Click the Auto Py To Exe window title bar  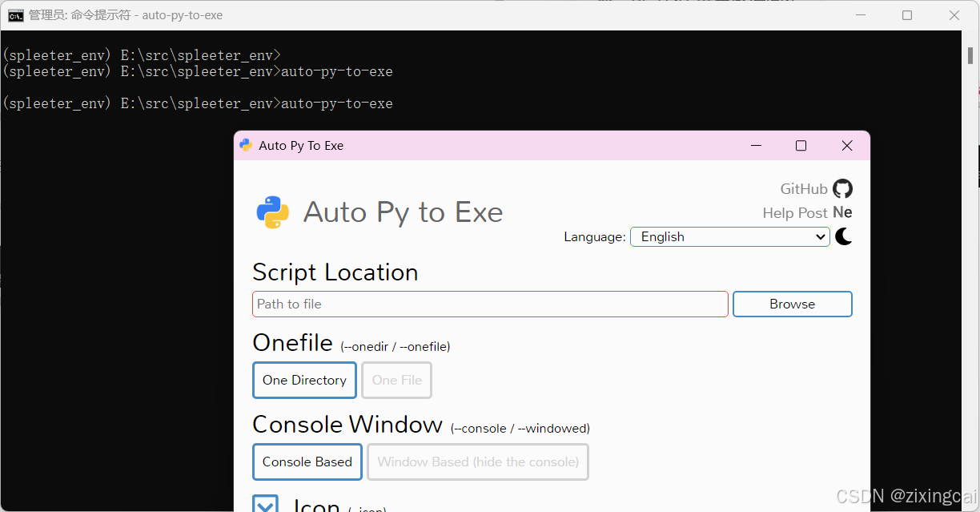click(520, 145)
